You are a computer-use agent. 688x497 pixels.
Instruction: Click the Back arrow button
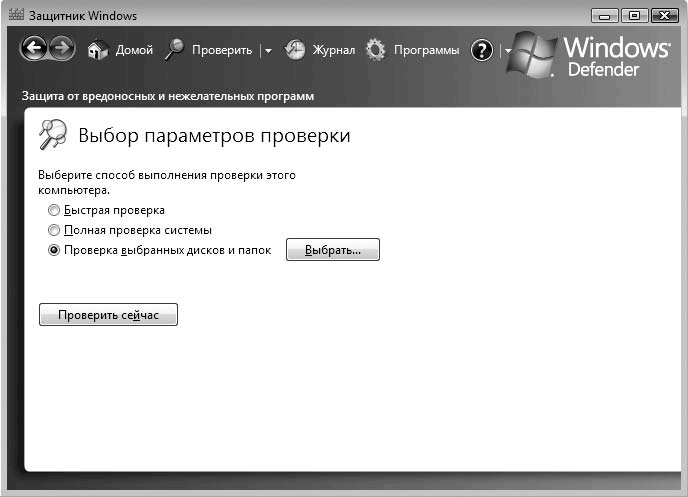[34, 49]
